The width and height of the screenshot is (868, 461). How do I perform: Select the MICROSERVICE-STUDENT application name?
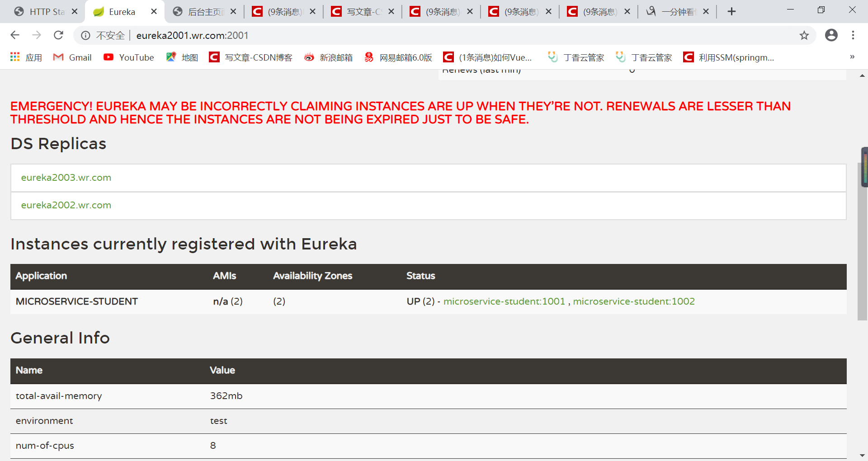77,301
